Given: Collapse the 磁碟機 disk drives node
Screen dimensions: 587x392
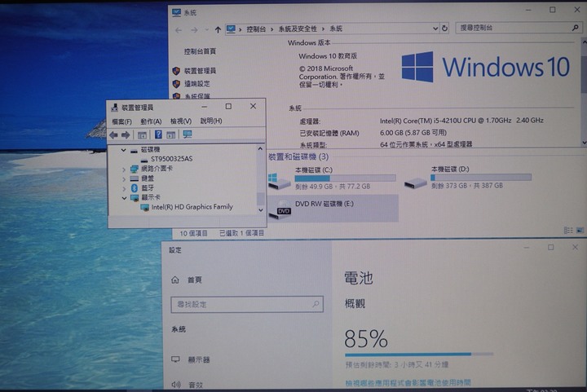Looking at the screenshot, I should (123, 150).
